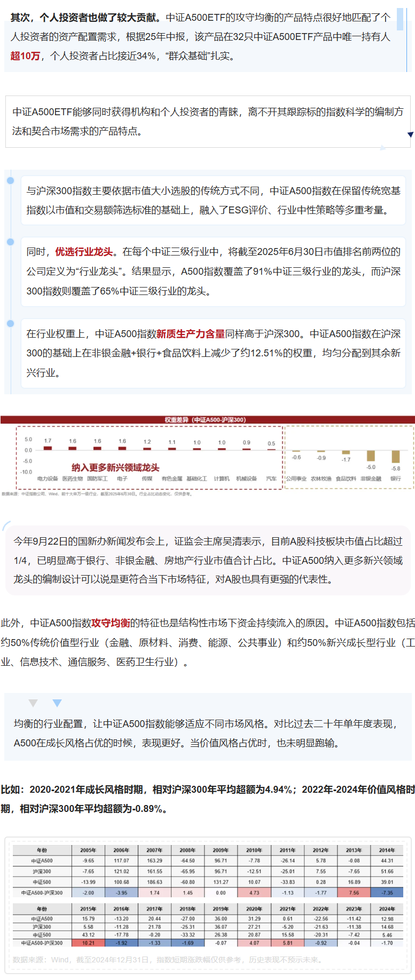The width and height of the screenshot is (415, 980).
Task: Click table cell value 163.29
Action: point(154,861)
